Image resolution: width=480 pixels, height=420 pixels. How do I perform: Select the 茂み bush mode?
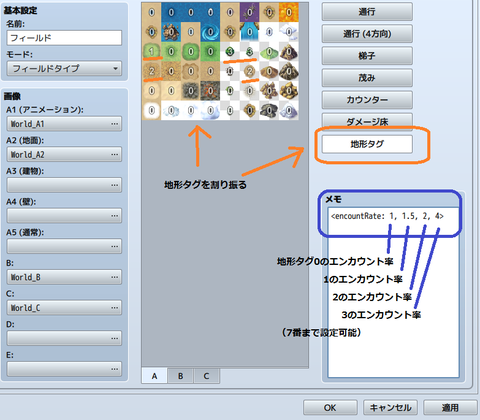point(367,78)
